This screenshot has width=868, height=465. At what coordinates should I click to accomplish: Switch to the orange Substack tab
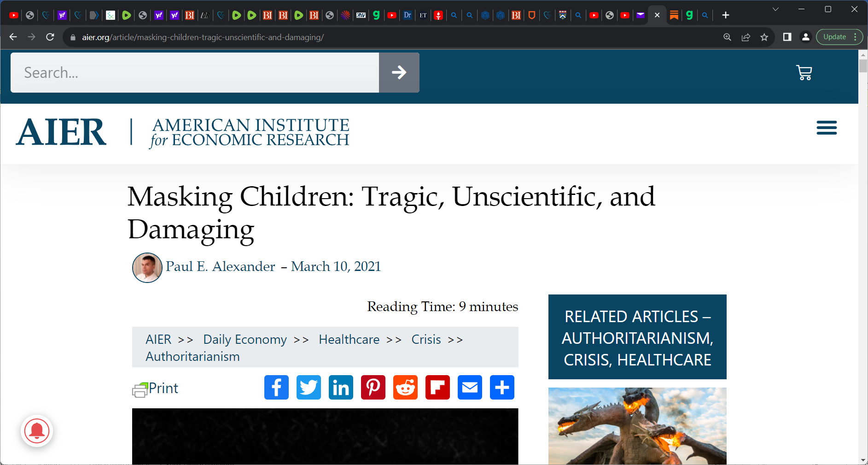point(674,15)
